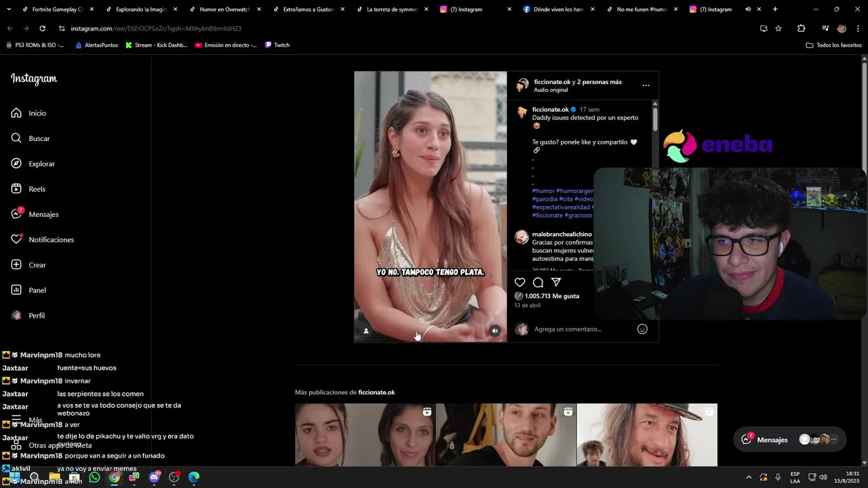The image size is (868, 488).
Task: Switch to La torreta de symme tab
Action: pos(391,9)
